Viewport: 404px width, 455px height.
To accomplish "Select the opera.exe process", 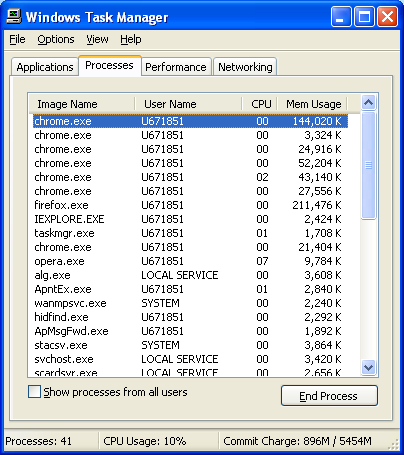I will tap(190, 261).
